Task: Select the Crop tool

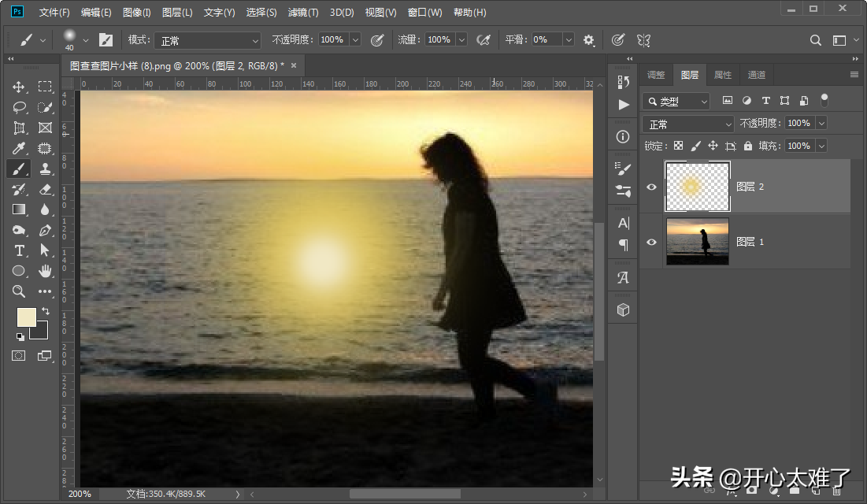Action: [19, 128]
